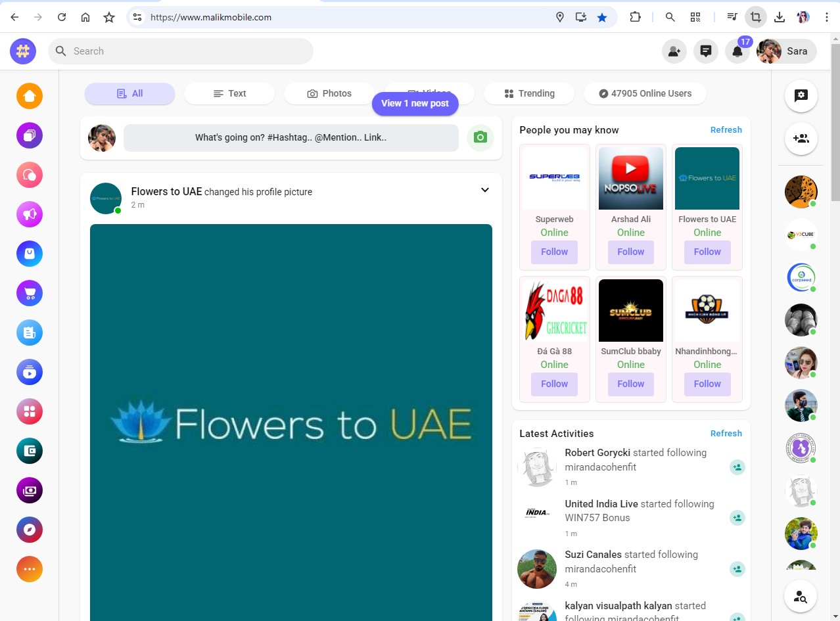Screen dimensions: 840x621
Task: Open the notifications bell with 17 badge
Action: pos(737,51)
